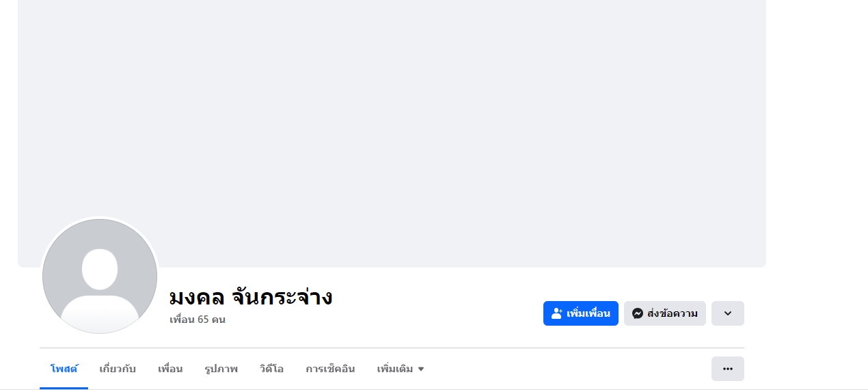Open the เพิ่มเติม dropdown tab
868x390 pixels.
coord(400,369)
